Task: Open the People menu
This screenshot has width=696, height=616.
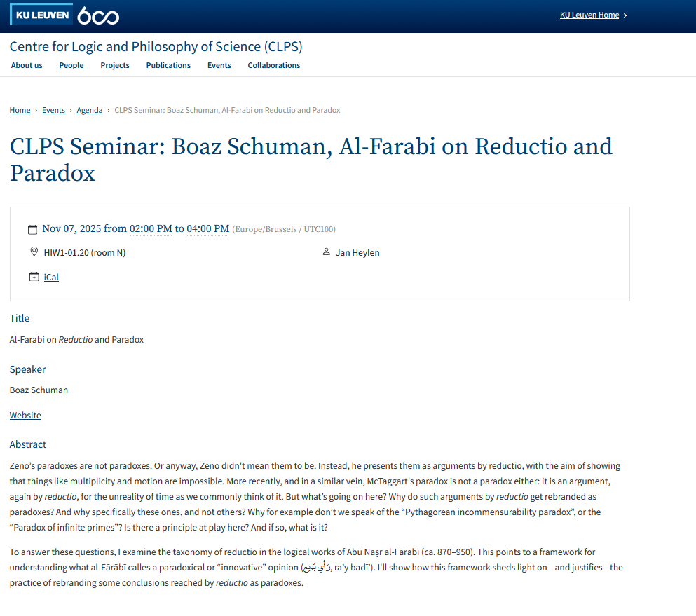Action: tap(71, 65)
